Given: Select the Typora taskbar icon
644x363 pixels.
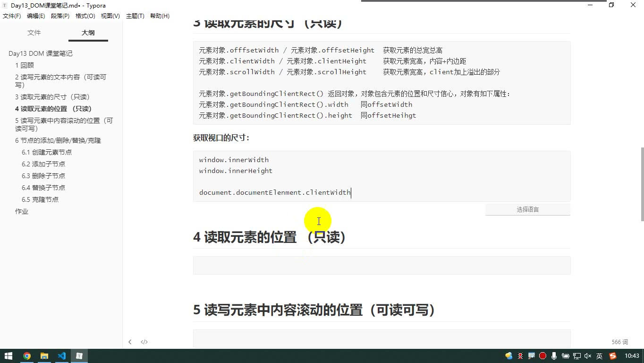Looking at the screenshot, I should 79,356.
